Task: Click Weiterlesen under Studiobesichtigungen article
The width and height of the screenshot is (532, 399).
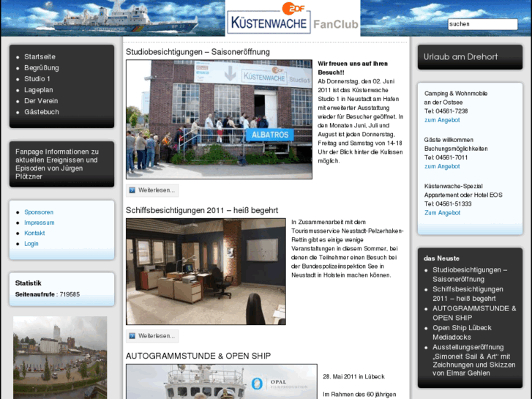Action: point(152,190)
